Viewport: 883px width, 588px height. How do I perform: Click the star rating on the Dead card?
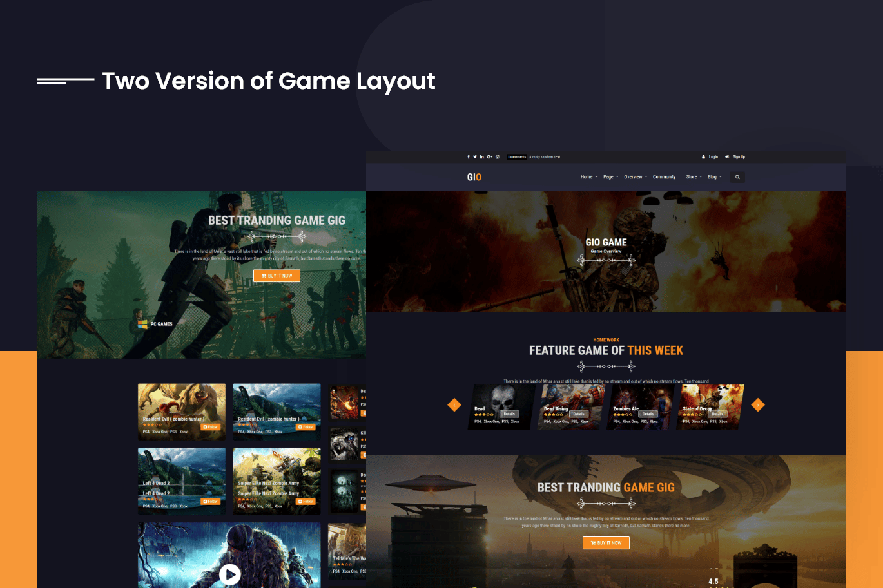click(484, 415)
